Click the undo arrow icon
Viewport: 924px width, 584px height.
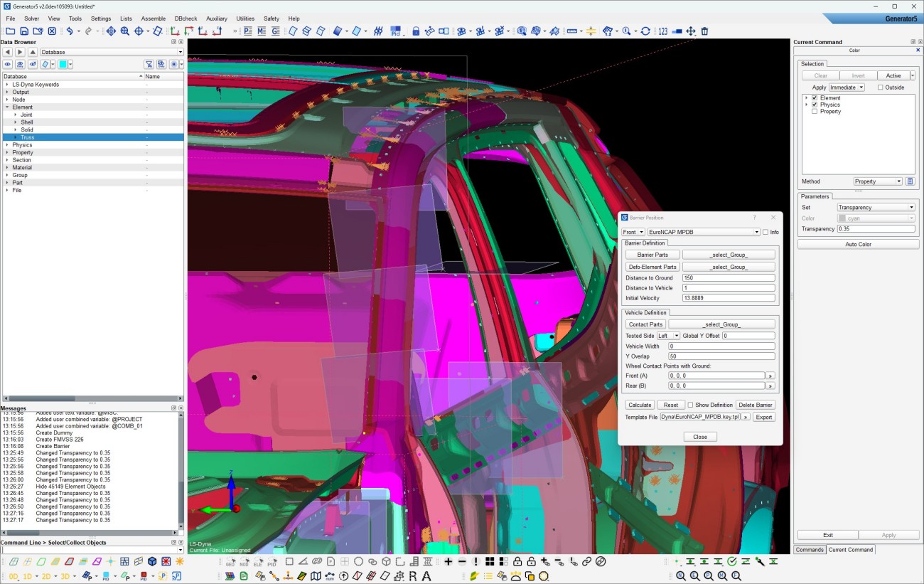70,31
